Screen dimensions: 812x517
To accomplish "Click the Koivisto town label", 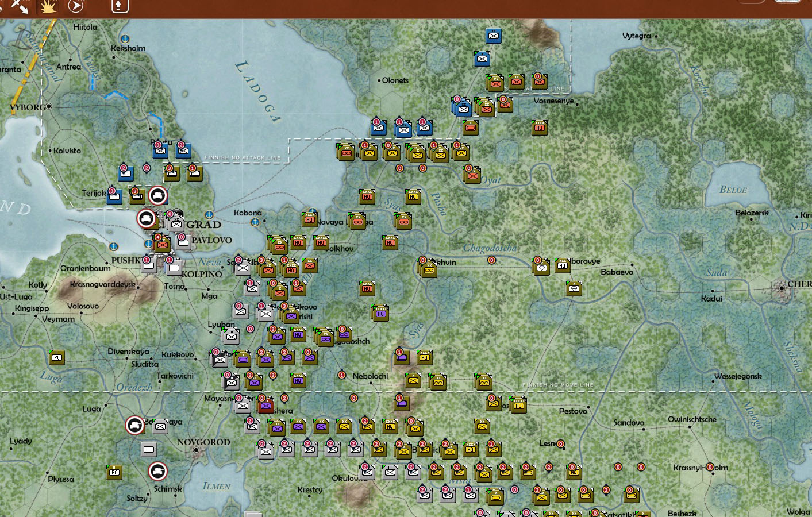I will pyautogui.click(x=67, y=151).
